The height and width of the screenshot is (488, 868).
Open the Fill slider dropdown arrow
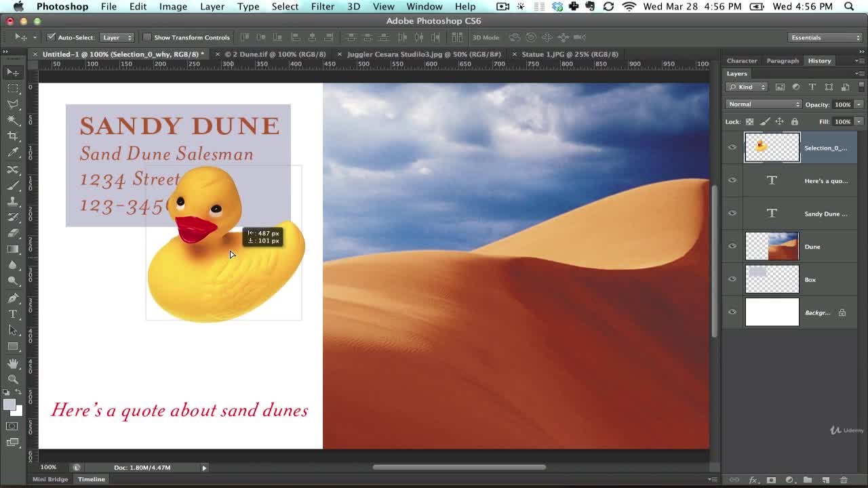click(x=859, y=121)
